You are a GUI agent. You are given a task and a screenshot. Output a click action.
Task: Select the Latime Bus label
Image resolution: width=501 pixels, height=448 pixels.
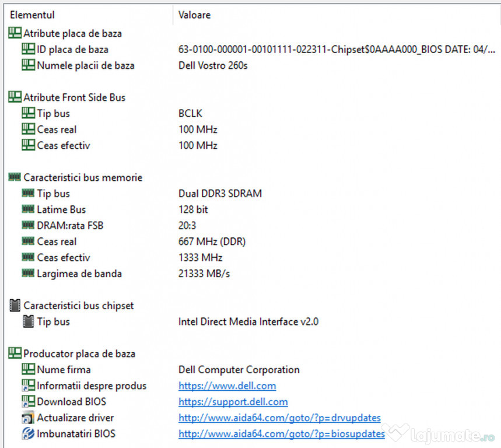(61, 209)
